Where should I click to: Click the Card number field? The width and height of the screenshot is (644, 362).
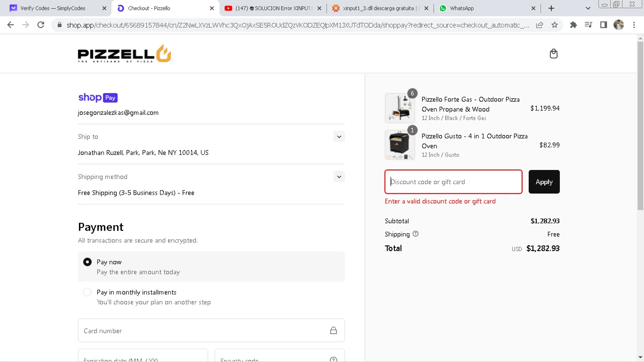(x=211, y=331)
